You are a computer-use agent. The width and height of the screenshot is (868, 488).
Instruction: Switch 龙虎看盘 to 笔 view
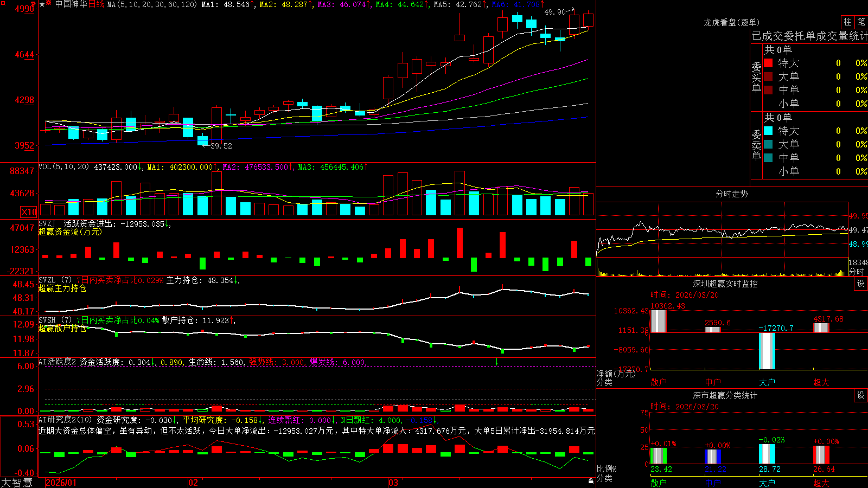pos(861,22)
